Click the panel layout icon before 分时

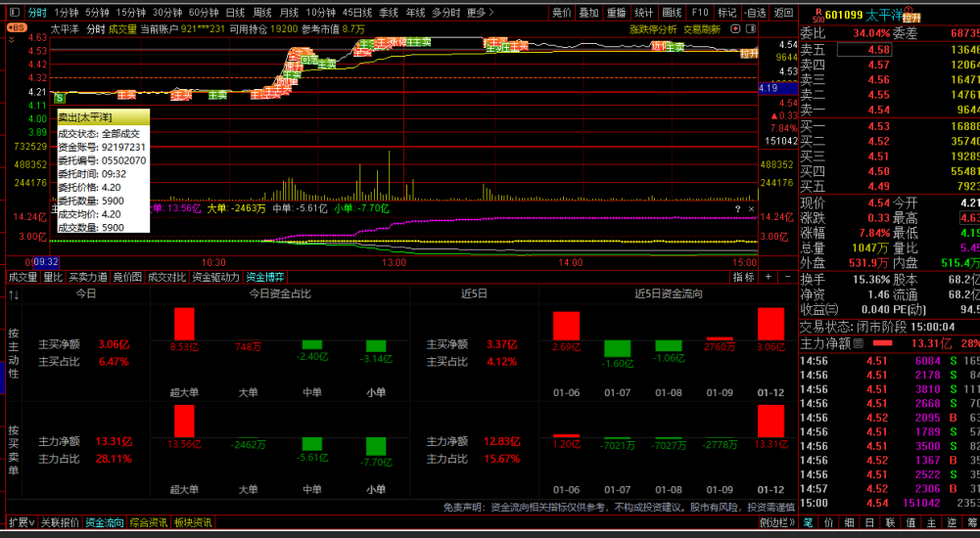[16, 13]
